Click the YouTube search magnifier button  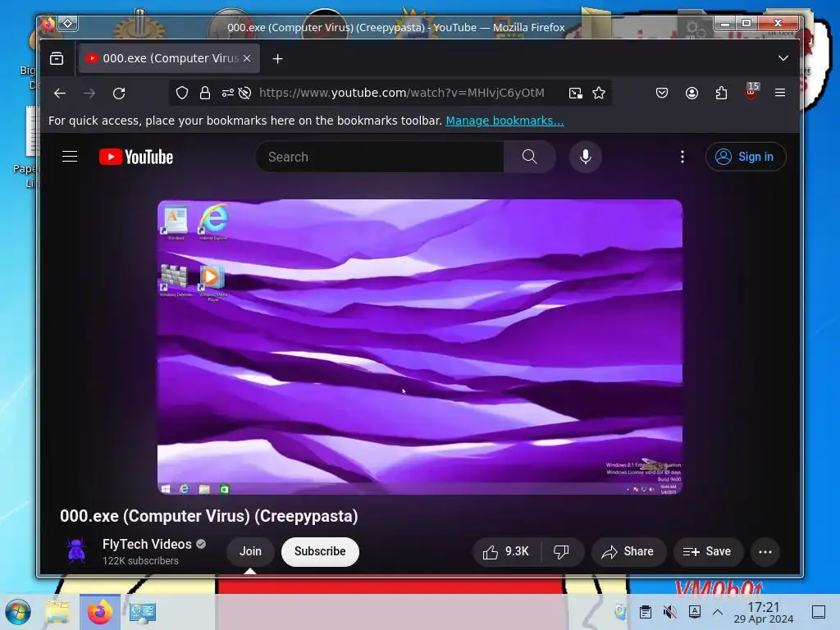tap(529, 157)
